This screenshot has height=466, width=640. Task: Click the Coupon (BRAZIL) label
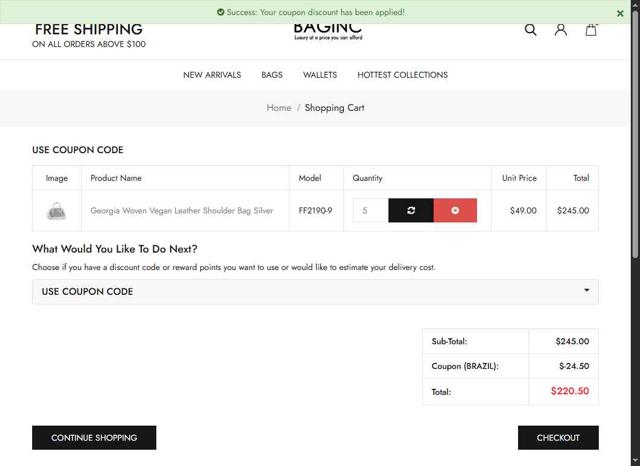tap(465, 366)
